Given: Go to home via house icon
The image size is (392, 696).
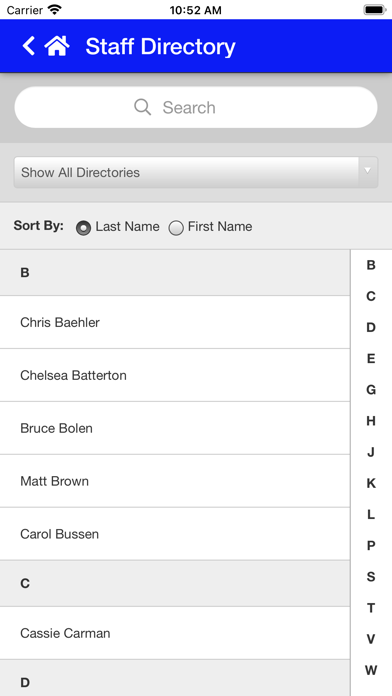Looking at the screenshot, I should click(57, 46).
